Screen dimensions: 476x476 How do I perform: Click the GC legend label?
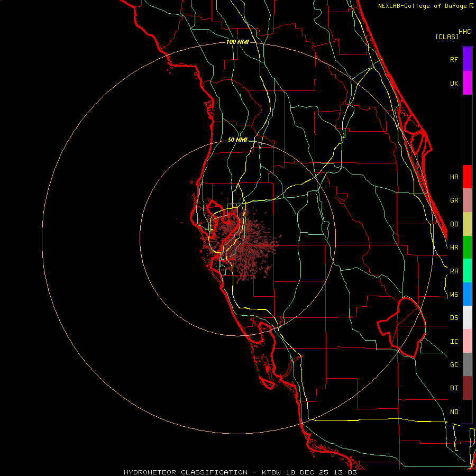(x=454, y=365)
